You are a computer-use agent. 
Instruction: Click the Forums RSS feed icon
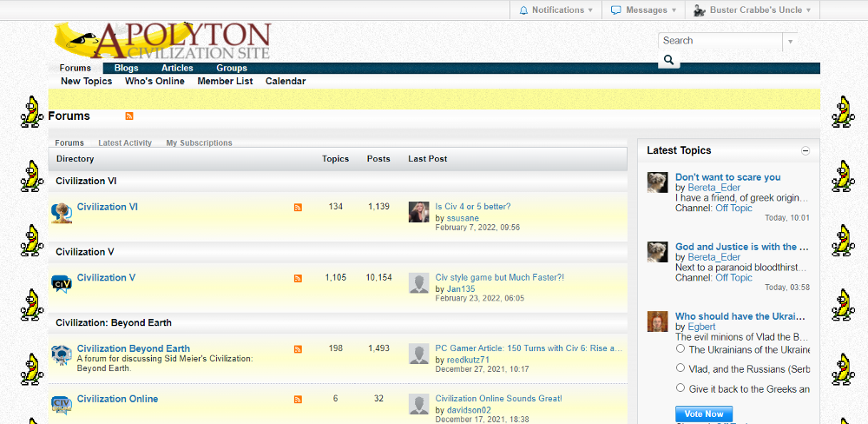(129, 116)
